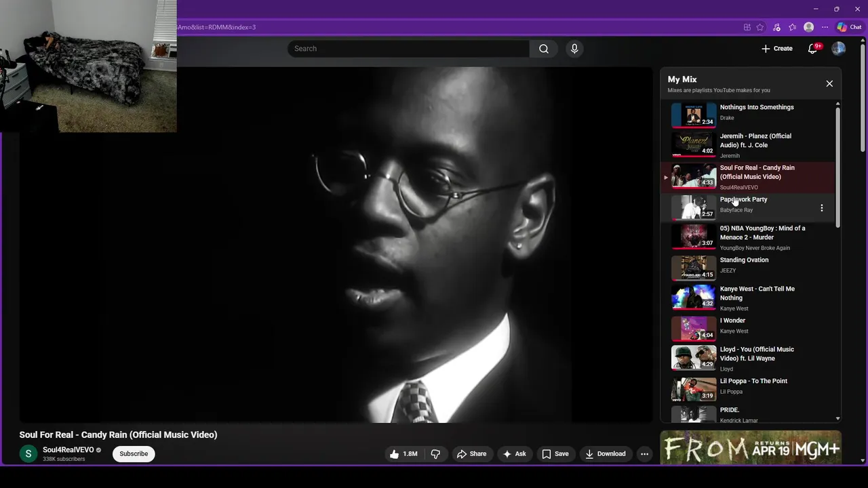Screen dimensions: 868x488
Task: Play Paperwork Party thumbnail
Action: tap(693, 207)
